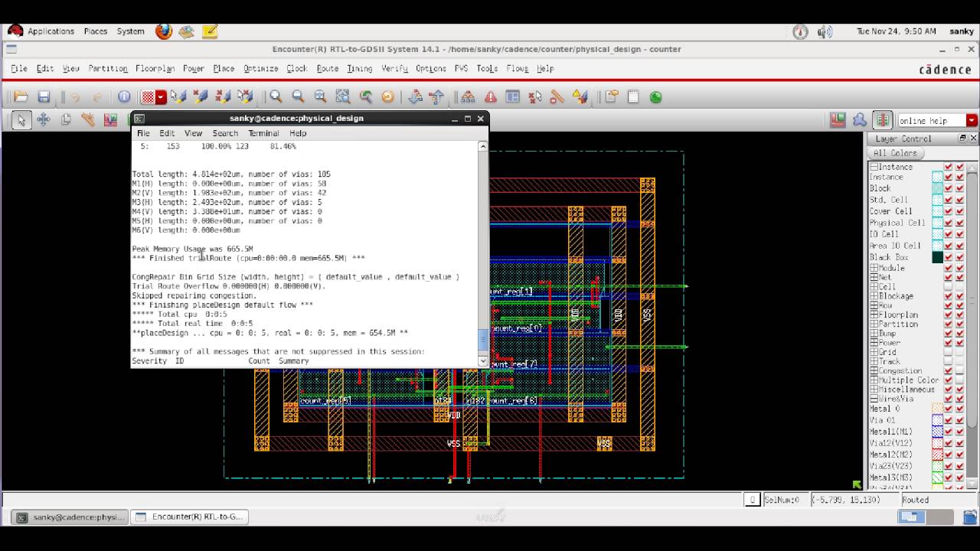Click the fit-to-window zoom icon
Image resolution: width=980 pixels, height=551 pixels.
click(320, 97)
